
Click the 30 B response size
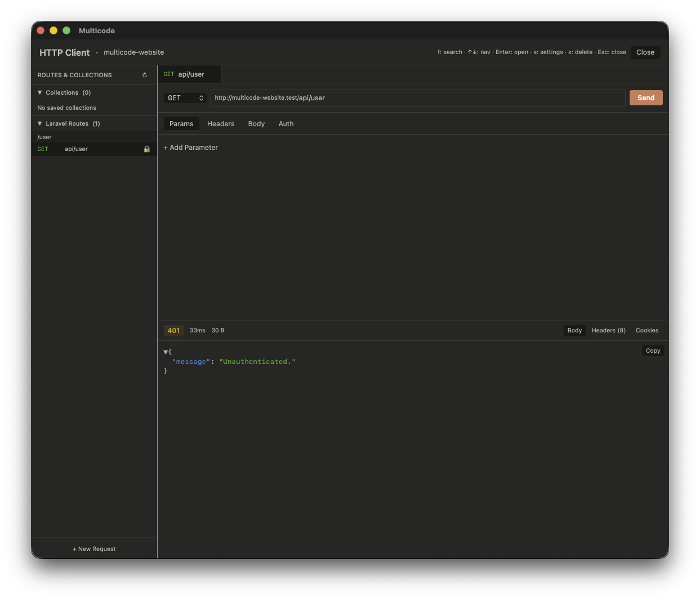click(218, 331)
